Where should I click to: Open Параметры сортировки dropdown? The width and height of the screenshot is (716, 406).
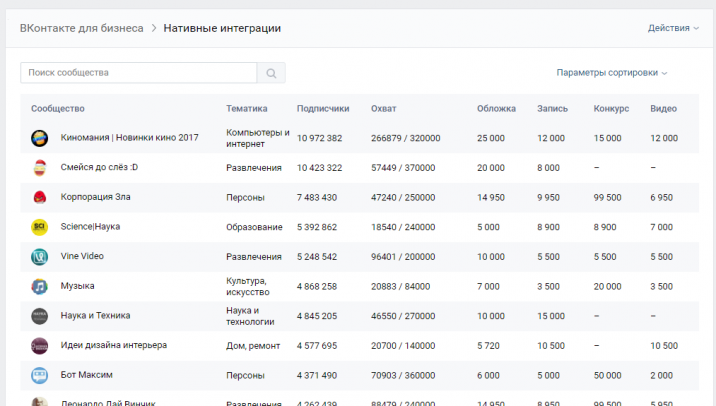pos(611,73)
